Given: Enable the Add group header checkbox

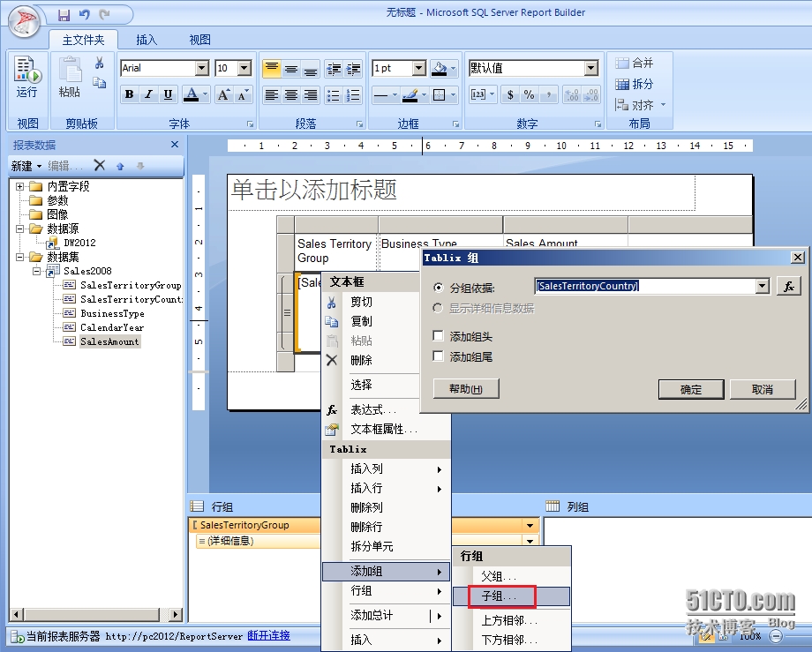Looking at the screenshot, I should click(x=438, y=336).
